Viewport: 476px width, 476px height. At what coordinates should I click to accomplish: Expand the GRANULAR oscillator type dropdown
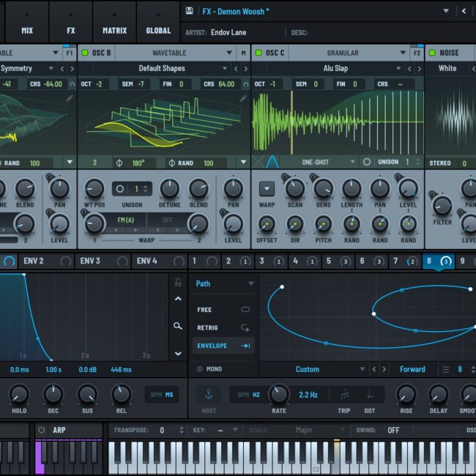(401, 53)
